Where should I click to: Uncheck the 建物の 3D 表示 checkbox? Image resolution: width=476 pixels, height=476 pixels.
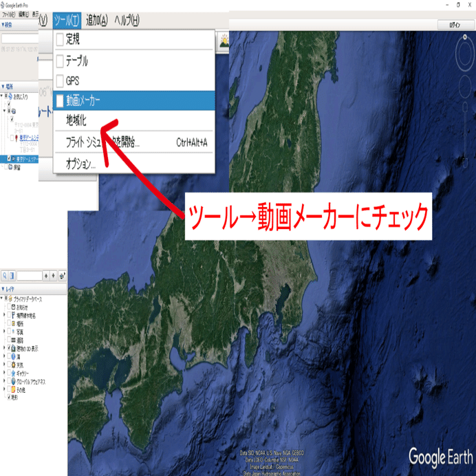pyautogui.click(x=9, y=348)
